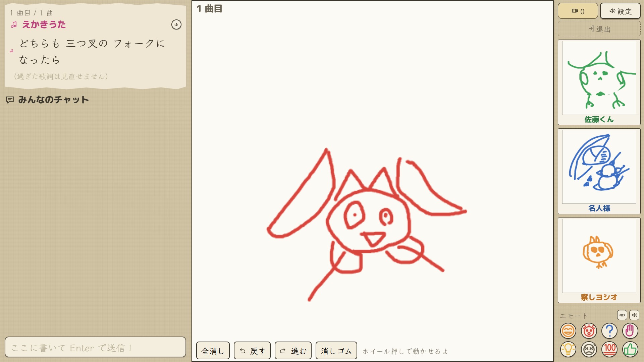The width and height of the screenshot is (644, 362).
Task: Select the 消しゴム eraser tool
Action: (336, 351)
